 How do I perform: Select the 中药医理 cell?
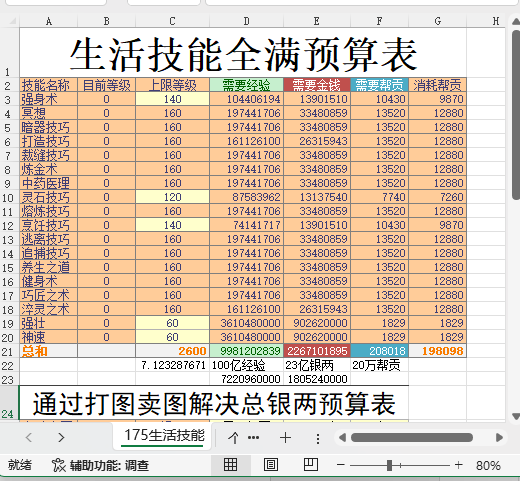coord(49,183)
